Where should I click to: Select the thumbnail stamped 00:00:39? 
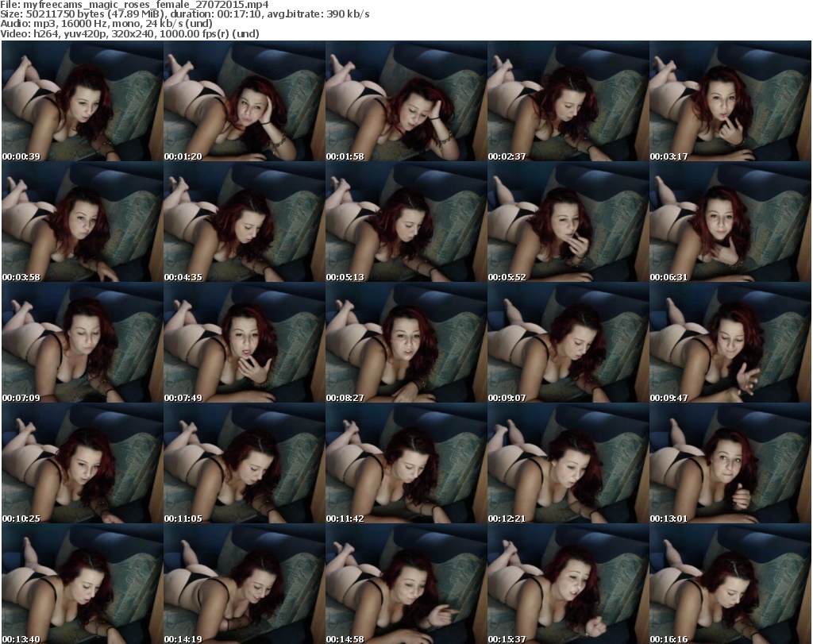pyautogui.click(x=83, y=101)
